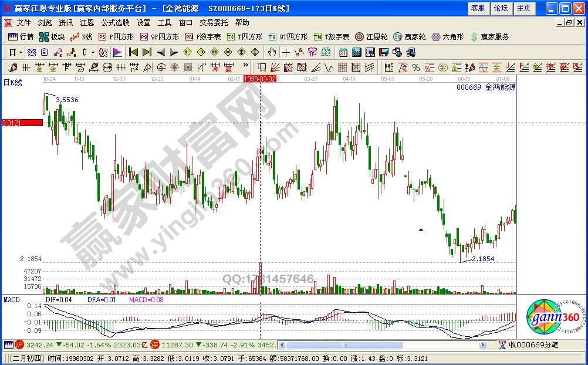Open the 江恩 menu
Viewport: 588px width, 365px height.
pos(86,23)
